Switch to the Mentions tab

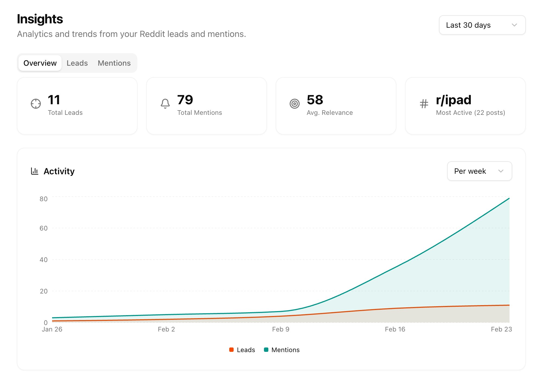coord(114,63)
